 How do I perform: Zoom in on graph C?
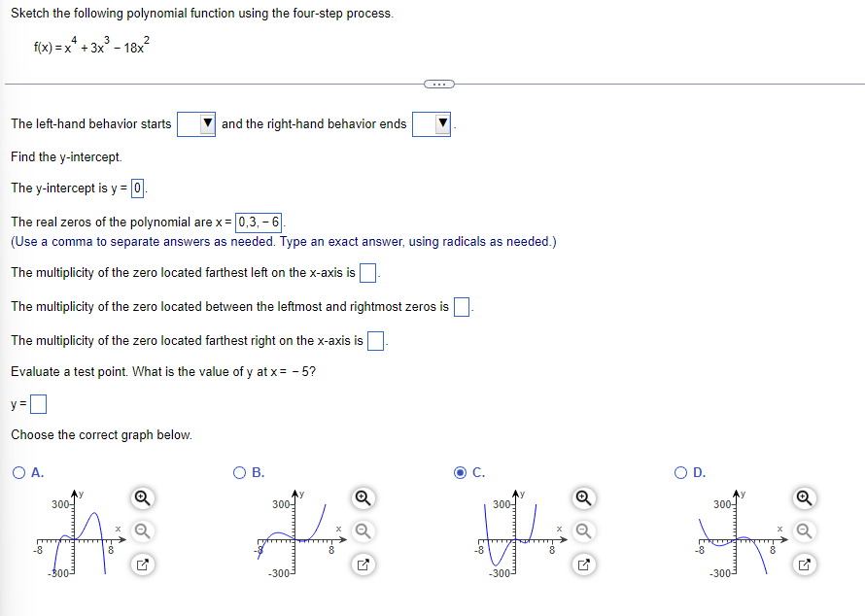tap(583, 498)
